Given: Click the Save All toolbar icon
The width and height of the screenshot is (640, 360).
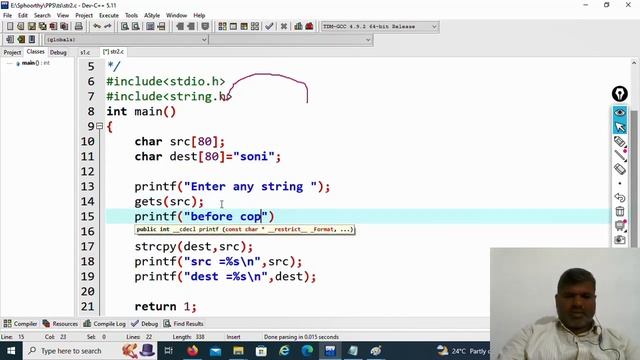Looking at the screenshot, I should [x=42, y=27].
